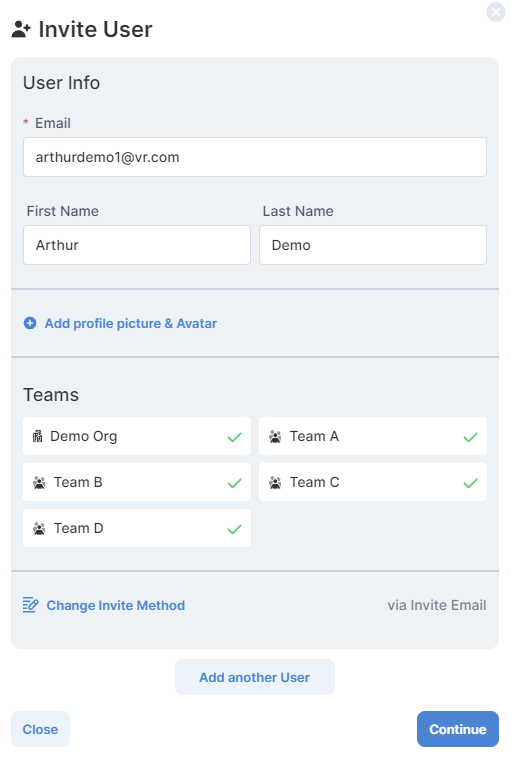Toggle the Team C checkmark
511x757 pixels.
coord(470,483)
